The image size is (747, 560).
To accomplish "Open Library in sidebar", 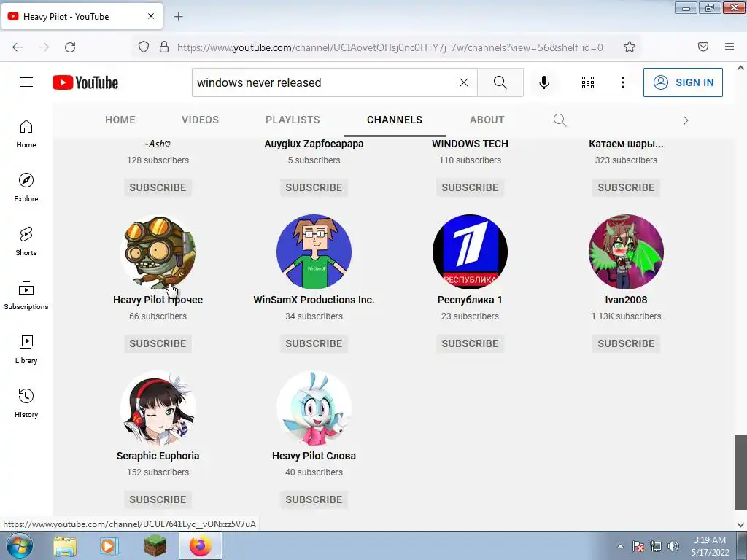I will 26,349.
